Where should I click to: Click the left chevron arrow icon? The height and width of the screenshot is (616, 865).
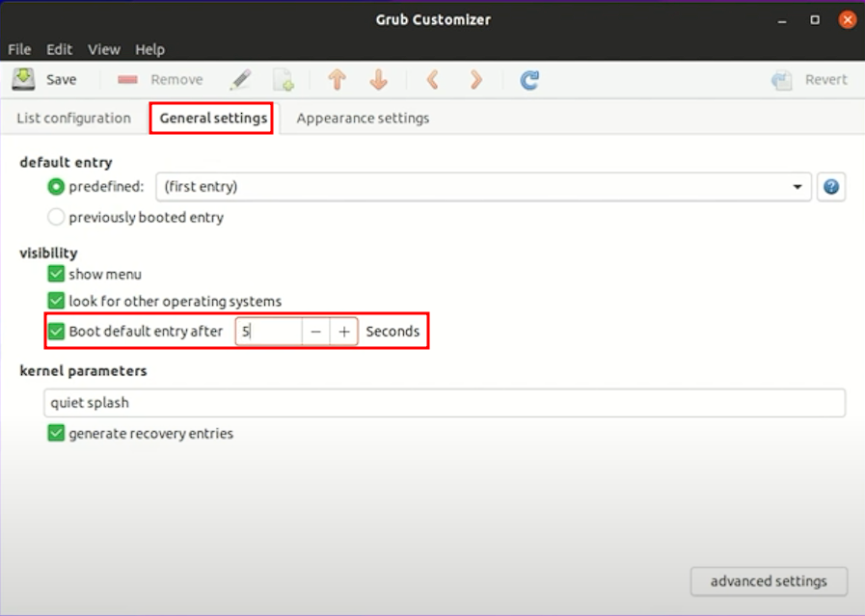click(433, 80)
